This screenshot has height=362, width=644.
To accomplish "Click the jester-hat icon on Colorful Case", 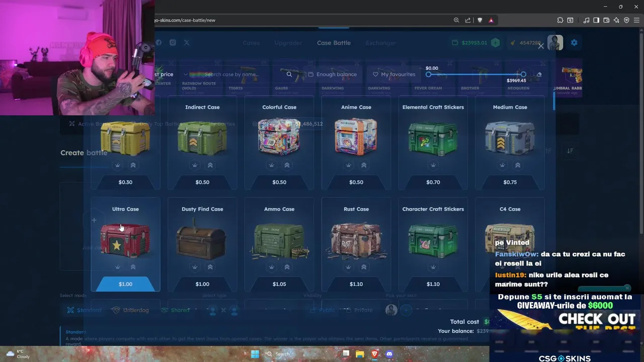I will [x=272, y=165].
